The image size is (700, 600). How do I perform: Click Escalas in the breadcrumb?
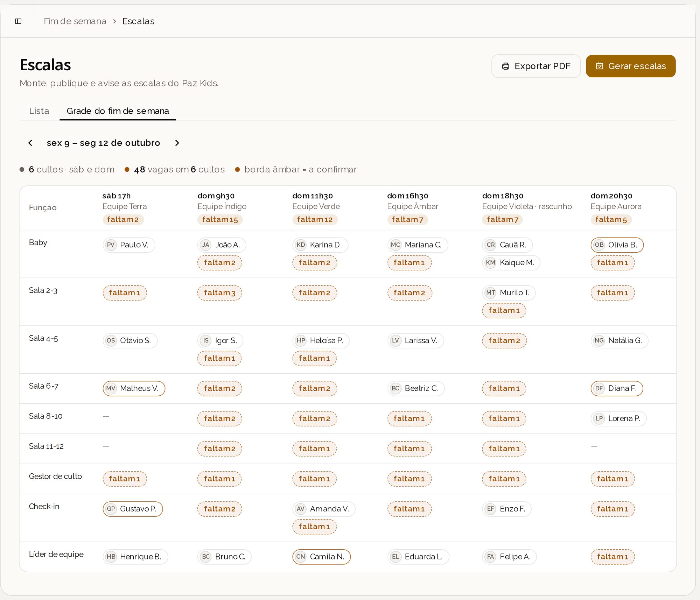point(138,21)
